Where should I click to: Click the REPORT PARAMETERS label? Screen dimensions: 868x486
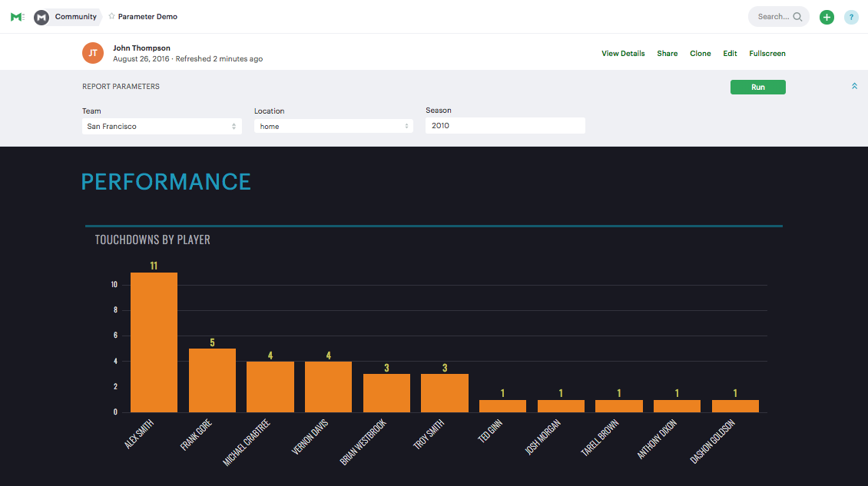click(121, 86)
